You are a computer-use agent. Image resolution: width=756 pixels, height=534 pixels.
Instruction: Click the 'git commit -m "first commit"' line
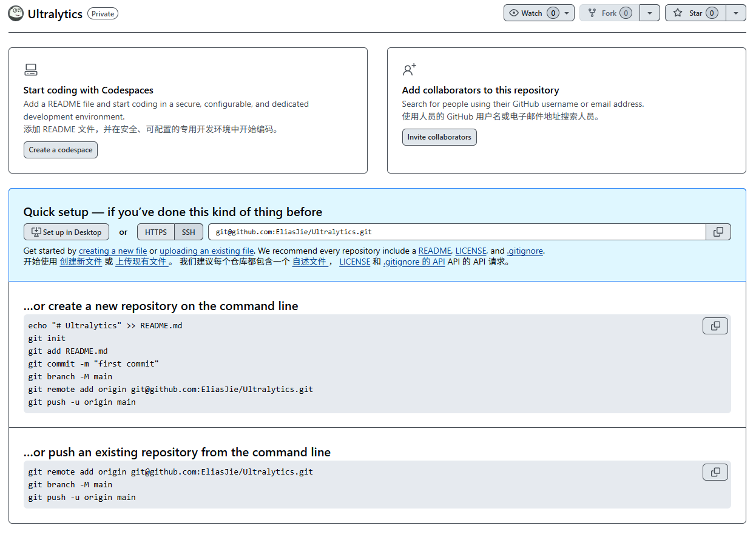point(93,363)
